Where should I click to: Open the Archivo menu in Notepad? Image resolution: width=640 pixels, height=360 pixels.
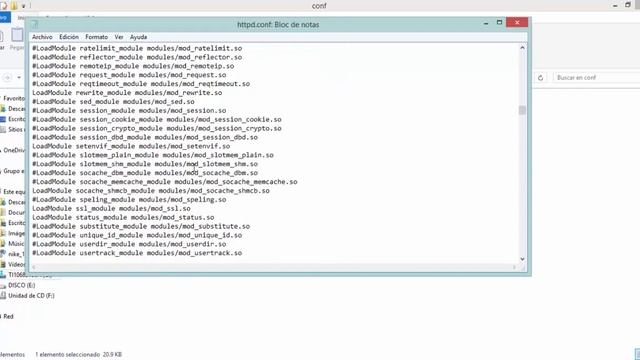(x=42, y=37)
